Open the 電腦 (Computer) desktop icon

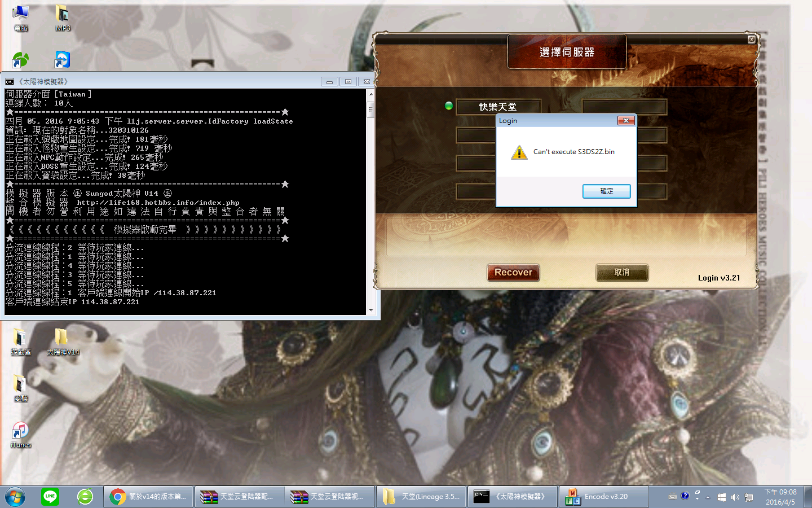click(x=21, y=17)
